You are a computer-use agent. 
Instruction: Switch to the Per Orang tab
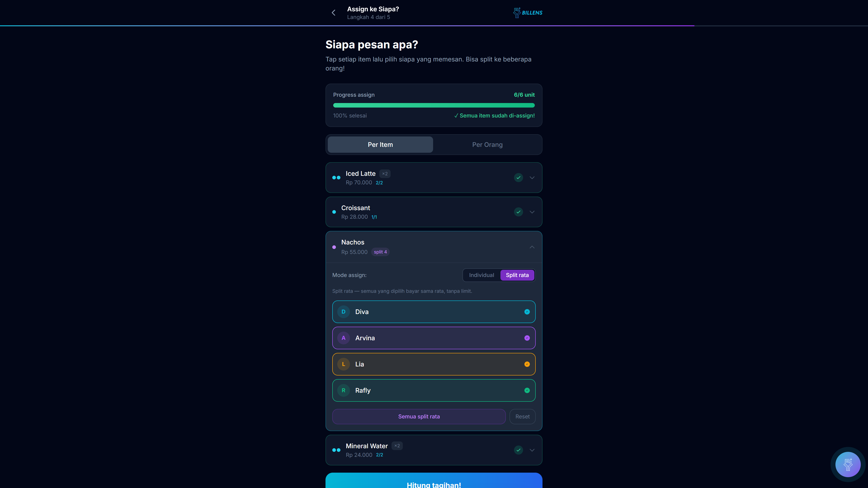click(x=487, y=145)
